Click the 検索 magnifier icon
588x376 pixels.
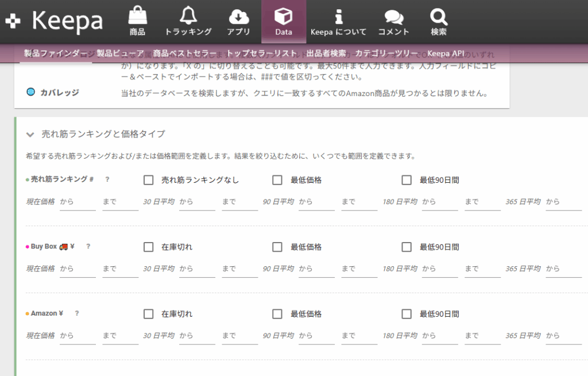coord(438,16)
